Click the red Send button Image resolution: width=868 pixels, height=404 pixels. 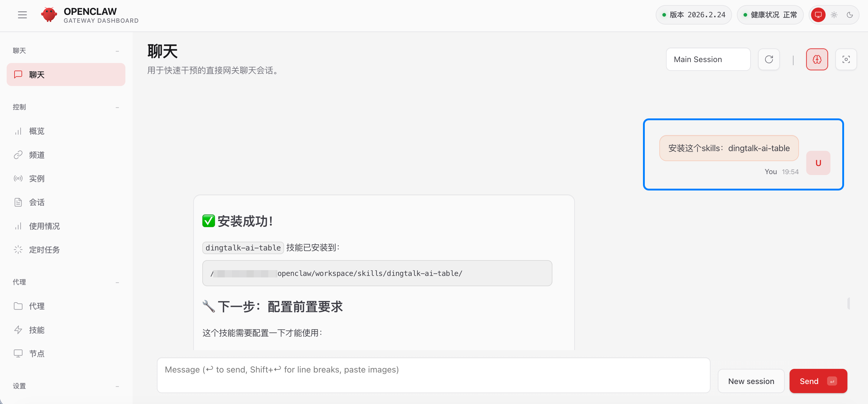point(818,381)
